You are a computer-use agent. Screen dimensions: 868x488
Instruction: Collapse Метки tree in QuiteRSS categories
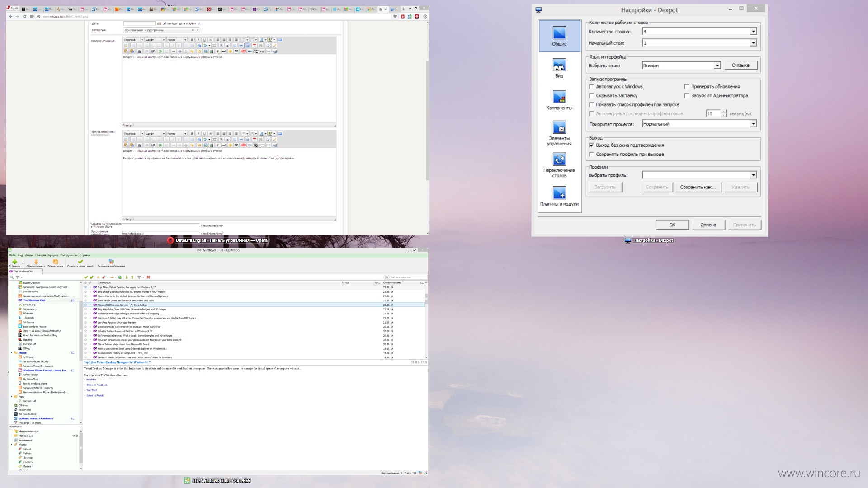(12, 445)
